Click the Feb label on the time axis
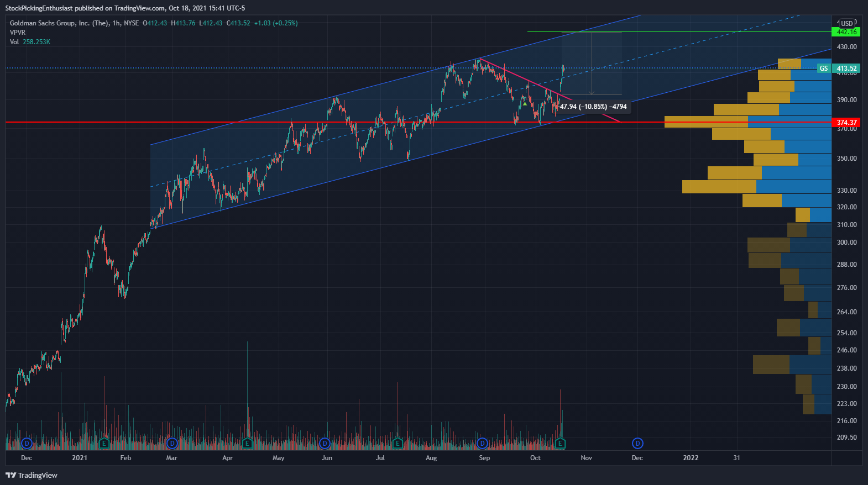 tap(126, 458)
